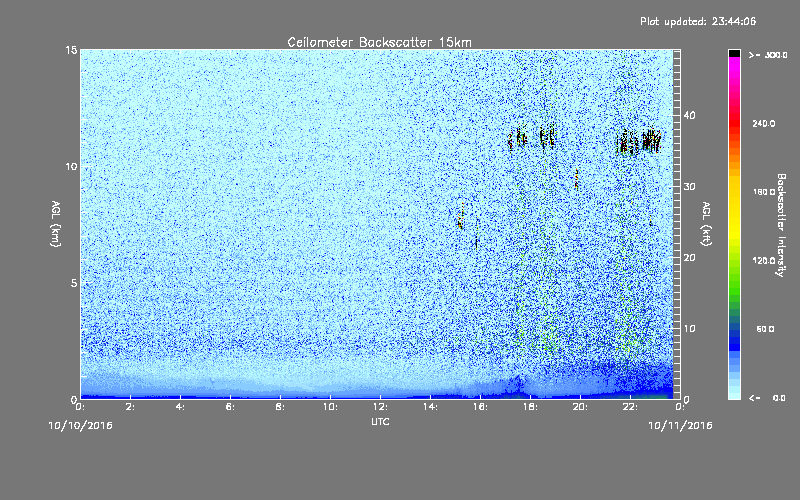The width and height of the screenshot is (800, 500).
Task: Pick the red band of the colorbar
Action: coord(734,125)
